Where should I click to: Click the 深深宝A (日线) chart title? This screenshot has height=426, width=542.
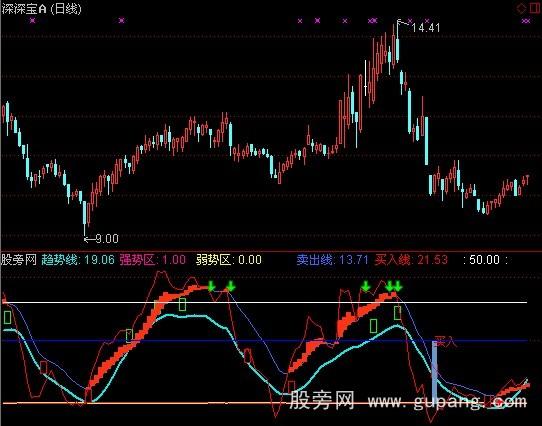pyautogui.click(x=41, y=9)
